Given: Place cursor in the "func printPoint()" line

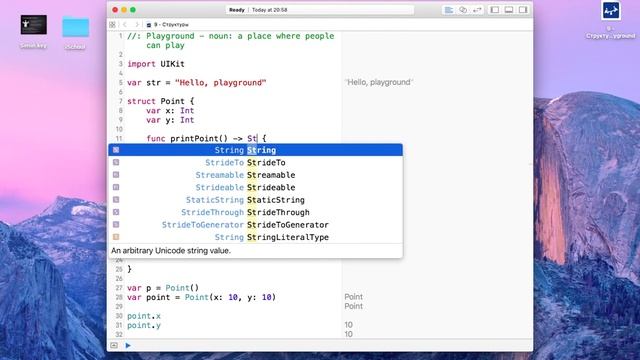Looking at the screenshot, I should (206, 139).
